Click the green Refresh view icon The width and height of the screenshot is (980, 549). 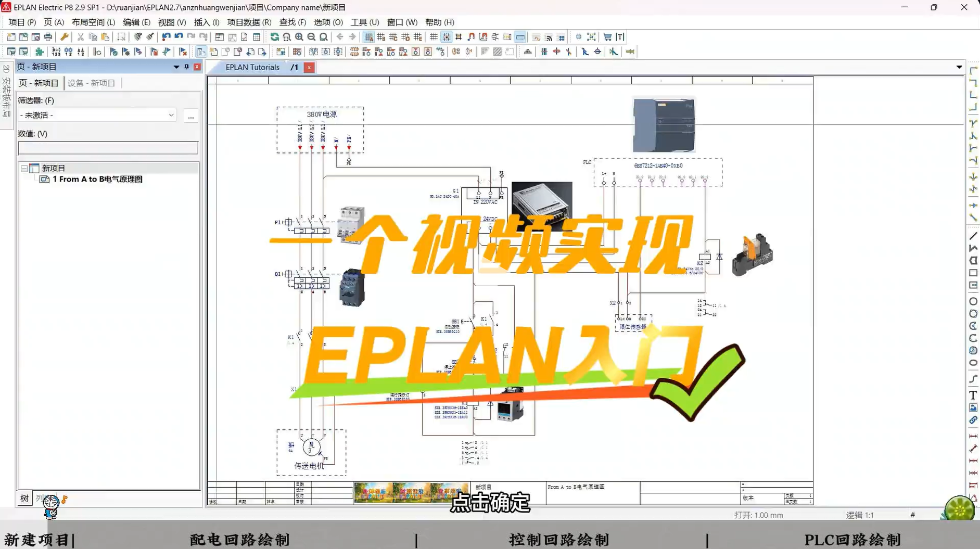click(274, 37)
